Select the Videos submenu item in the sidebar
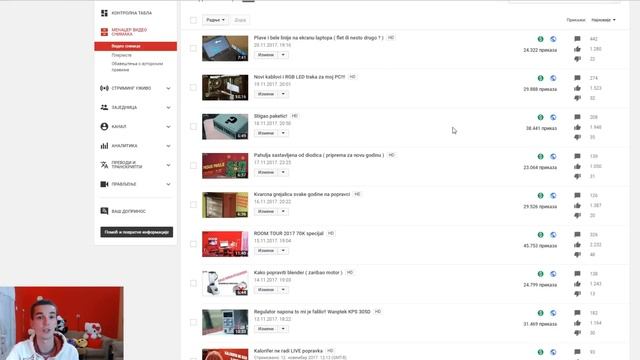The height and width of the screenshot is (360, 640). point(136,46)
